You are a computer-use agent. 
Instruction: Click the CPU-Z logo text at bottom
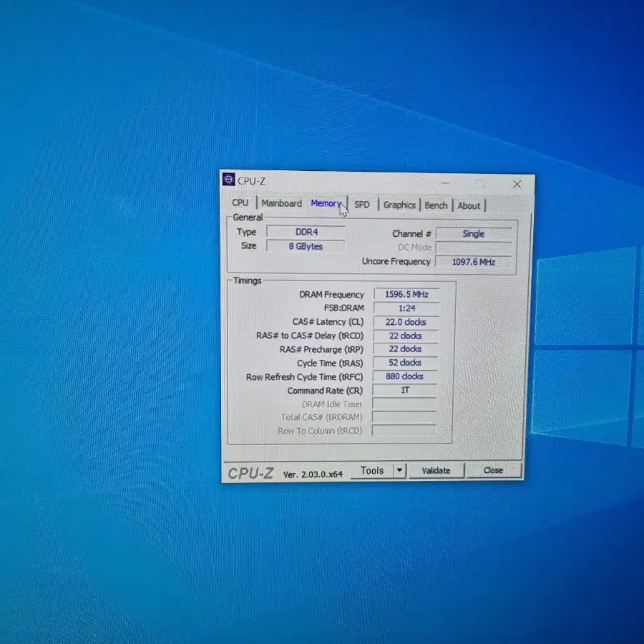coord(250,473)
